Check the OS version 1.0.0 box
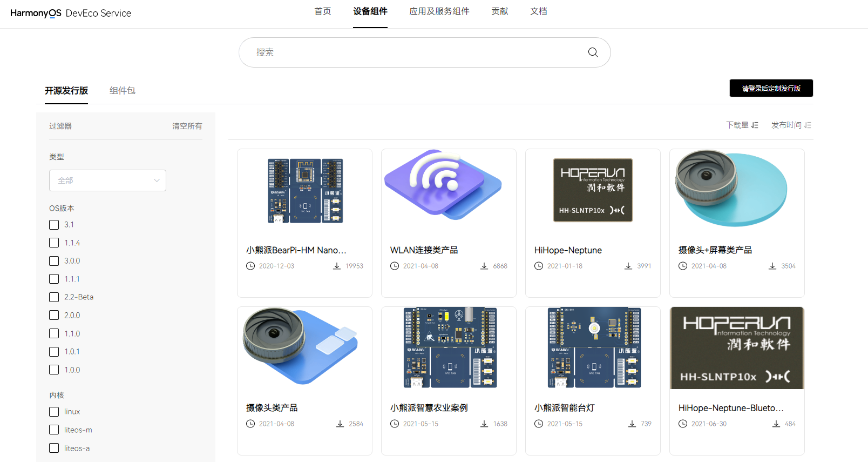This screenshot has height=462, width=868. click(54, 370)
